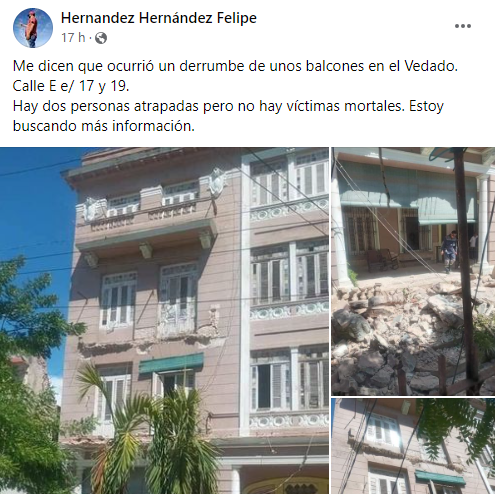Click the post text mentioning derrumbe en el Vedado
The image size is (495, 494).
pyautogui.click(x=235, y=66)
